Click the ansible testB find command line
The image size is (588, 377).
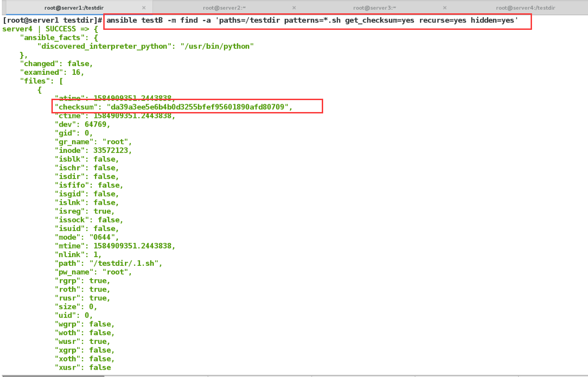pos(312,21)
